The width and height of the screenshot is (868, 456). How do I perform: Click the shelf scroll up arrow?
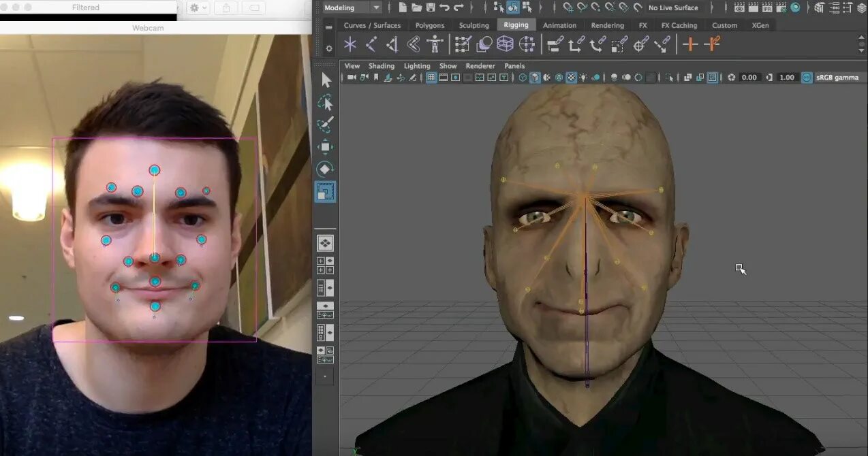pyautogui.click(x=862, y=39)
